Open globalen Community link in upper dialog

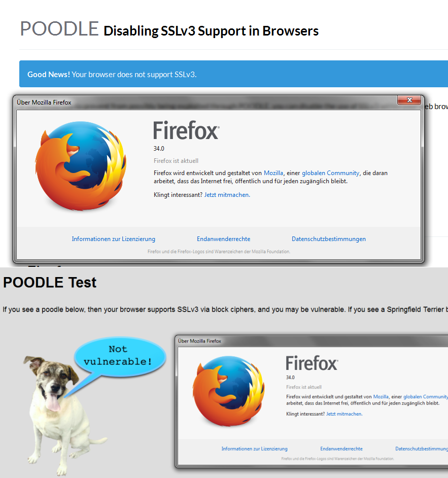pyautogui.click(x=330, y=173)
